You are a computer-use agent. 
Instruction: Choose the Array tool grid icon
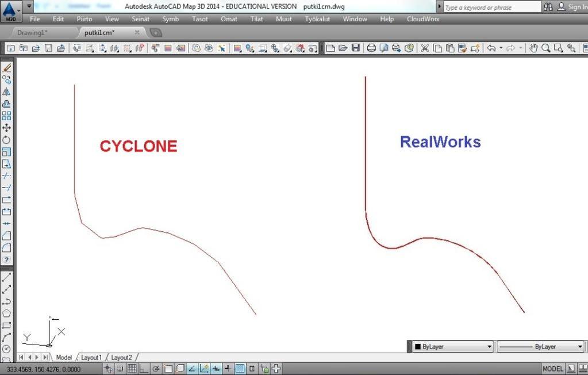pos(6,116)
